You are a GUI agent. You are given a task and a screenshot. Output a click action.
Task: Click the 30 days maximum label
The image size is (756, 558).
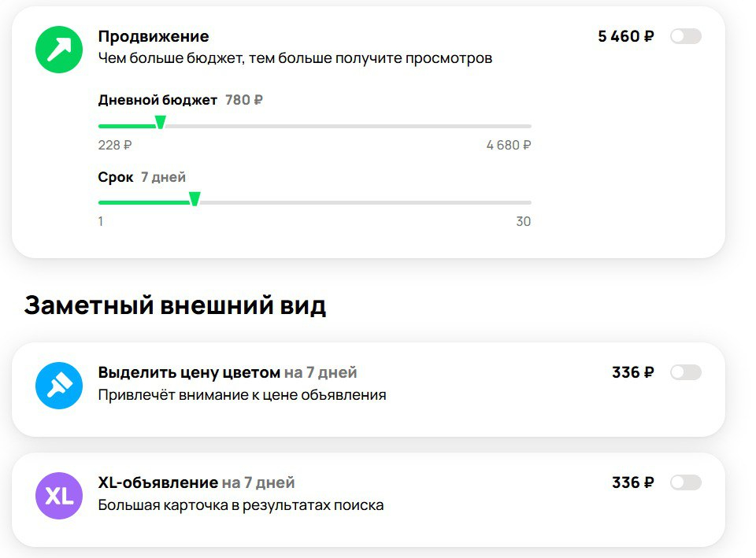click(x=523, y=222)
